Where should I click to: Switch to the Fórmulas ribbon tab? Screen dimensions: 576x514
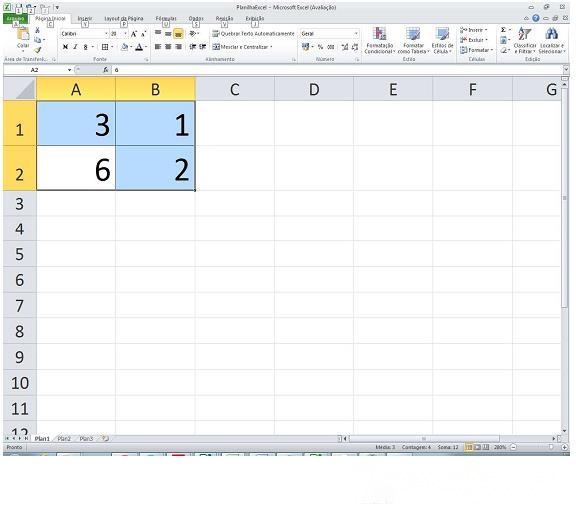166,18
